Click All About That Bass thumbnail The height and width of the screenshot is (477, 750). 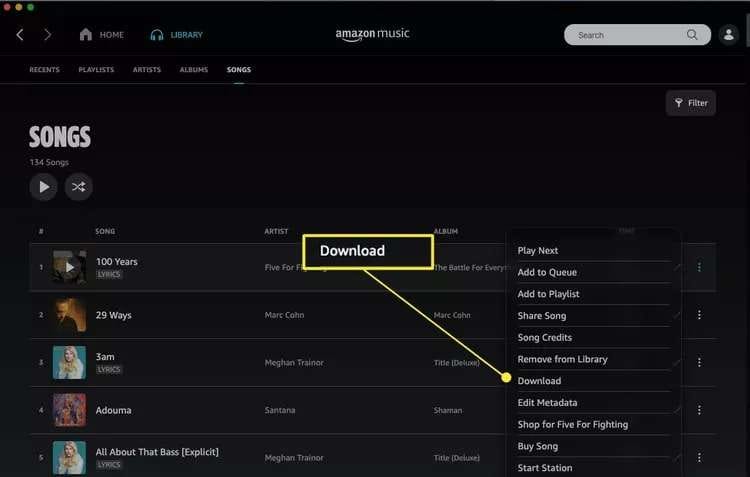70,458
